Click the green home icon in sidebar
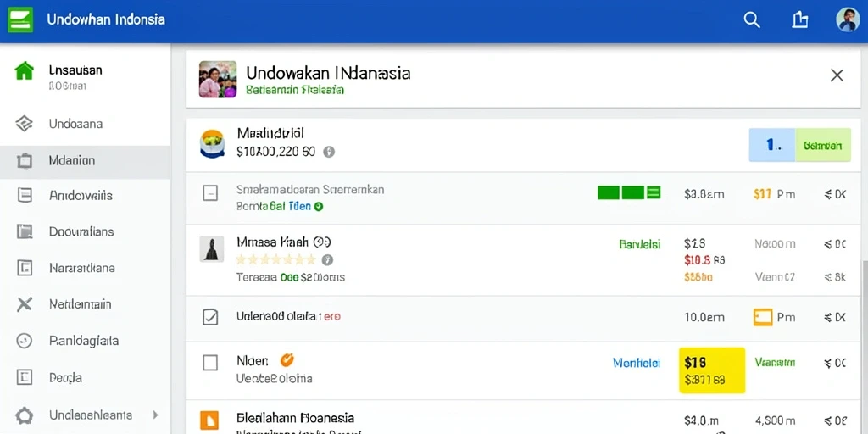 24,71
